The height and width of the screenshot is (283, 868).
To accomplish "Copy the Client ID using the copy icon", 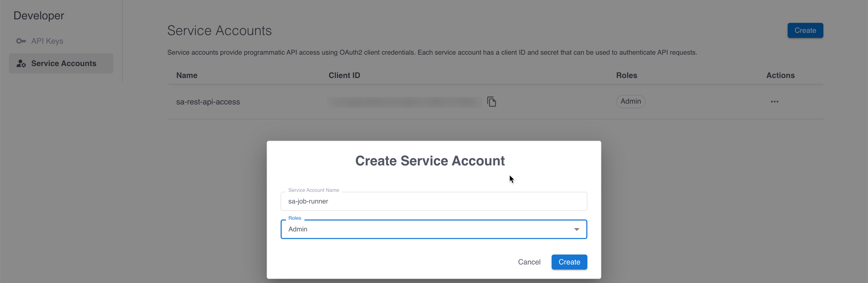I will (x=492, y=101).
